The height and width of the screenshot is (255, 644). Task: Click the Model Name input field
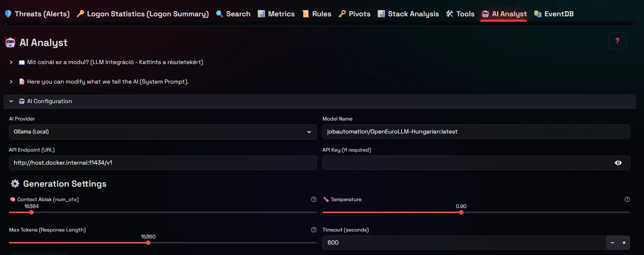[x=476, y=132]
